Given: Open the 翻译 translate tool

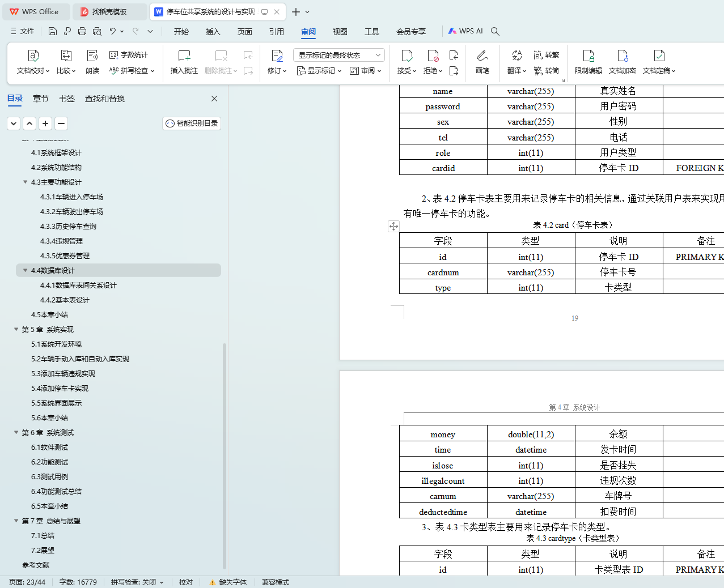Looking at the screenshot, I should click(516, 62).
